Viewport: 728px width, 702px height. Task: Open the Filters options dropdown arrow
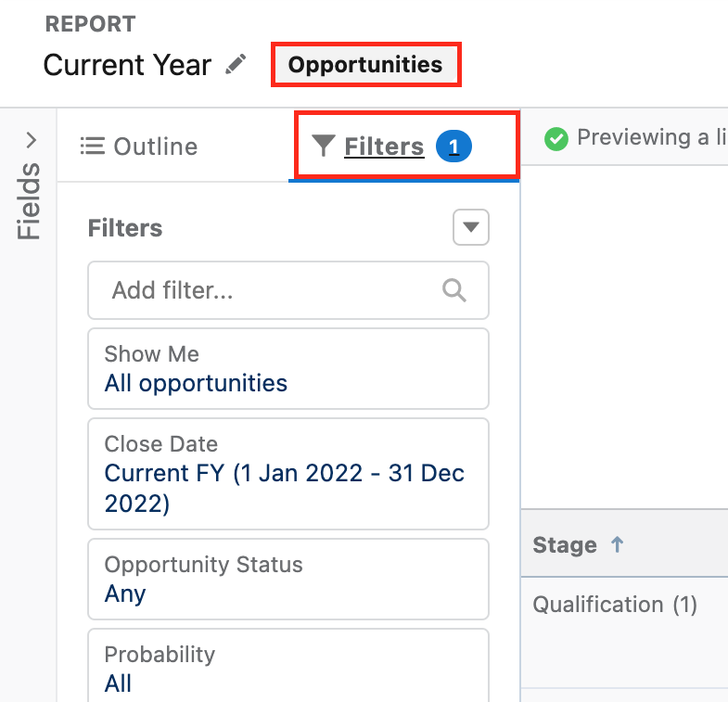(x=471, y=227)
